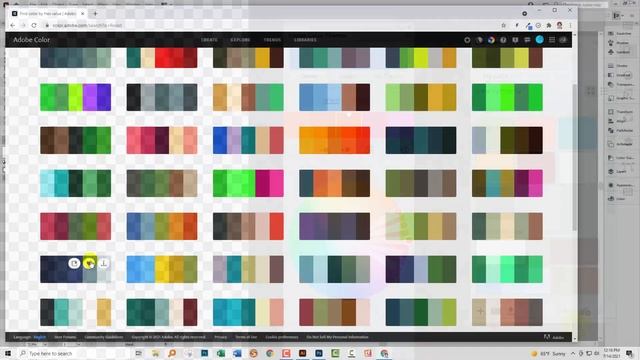Screen dimensions: 640x360
Task: Open the Windows Start menu
Action: coord(8,353)
